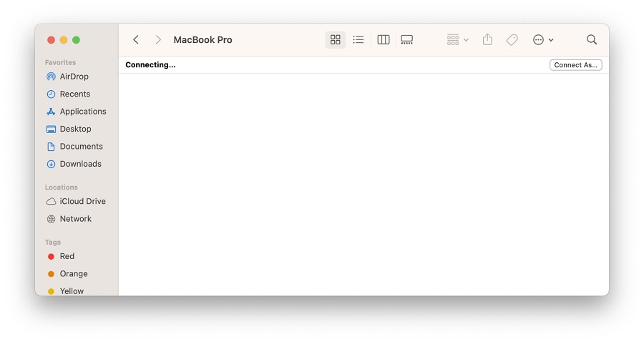Close the Finder window
This screenshot has height=342, width=644.
click(52, 40)
